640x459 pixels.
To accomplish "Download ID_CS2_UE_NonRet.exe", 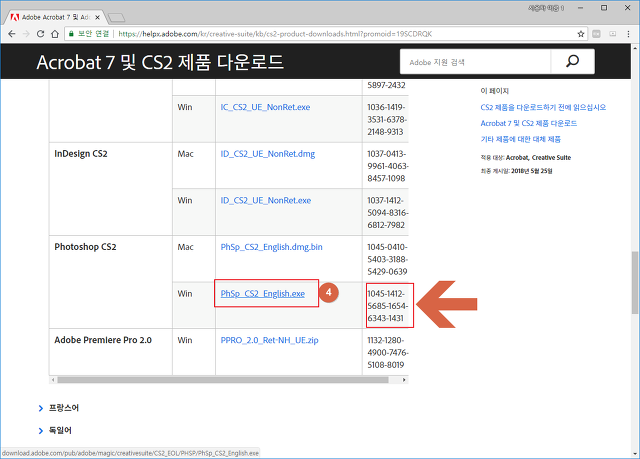I will (x=266, y=200).
